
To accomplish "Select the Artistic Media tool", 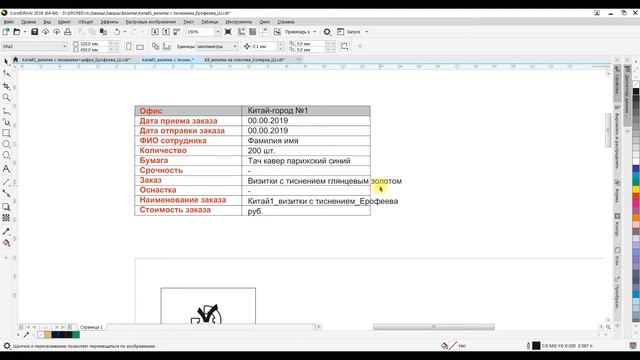I will (x=6, y=122).
